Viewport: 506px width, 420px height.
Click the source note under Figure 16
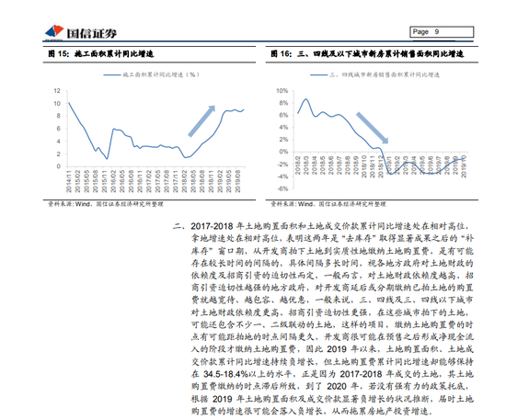tap(328, 204)
